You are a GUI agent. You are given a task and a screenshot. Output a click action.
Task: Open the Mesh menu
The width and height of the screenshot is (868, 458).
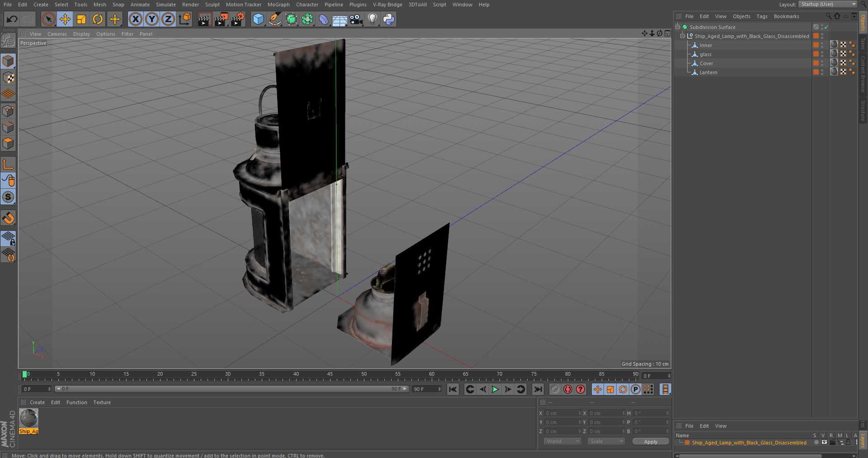[x=99, y=5]
